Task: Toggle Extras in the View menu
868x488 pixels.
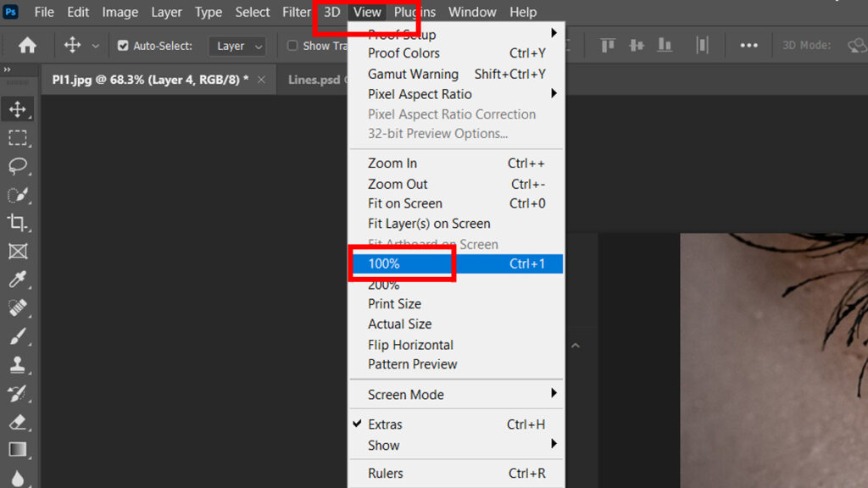Action: (385, 424)
